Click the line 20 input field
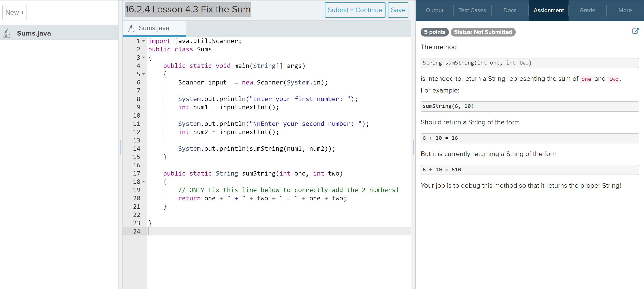644x289 pixels. coord(262,198)
